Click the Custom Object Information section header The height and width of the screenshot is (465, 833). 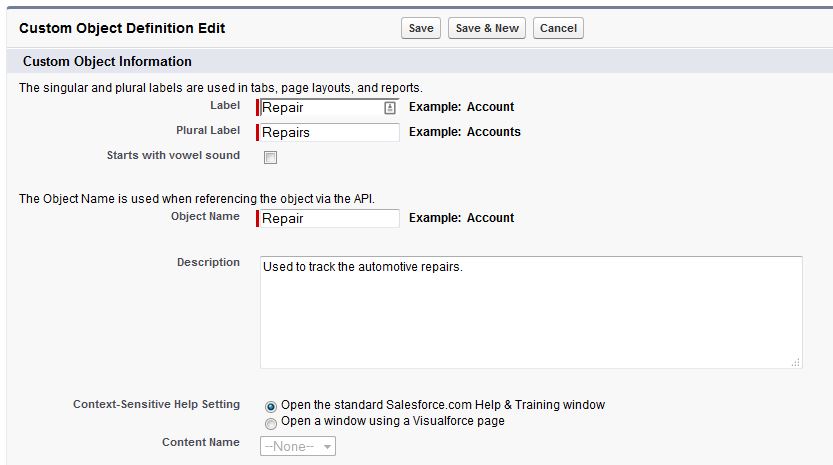(107, 62)
